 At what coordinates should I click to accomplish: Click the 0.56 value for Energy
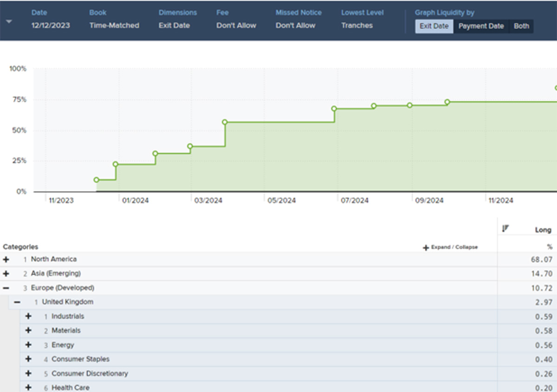544,346
